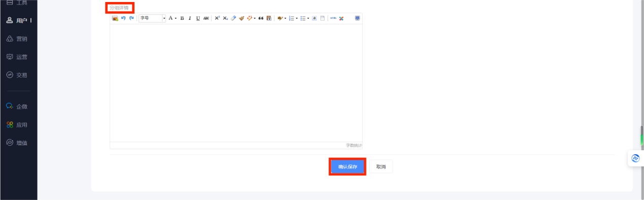The height and width of the screenshot is (200, 644).
Task: Apply superscript formatting
Action: coord(217,18)
